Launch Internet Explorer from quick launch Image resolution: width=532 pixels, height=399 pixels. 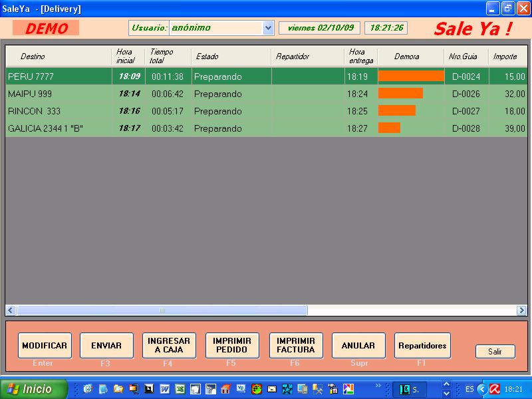[88, 388]
